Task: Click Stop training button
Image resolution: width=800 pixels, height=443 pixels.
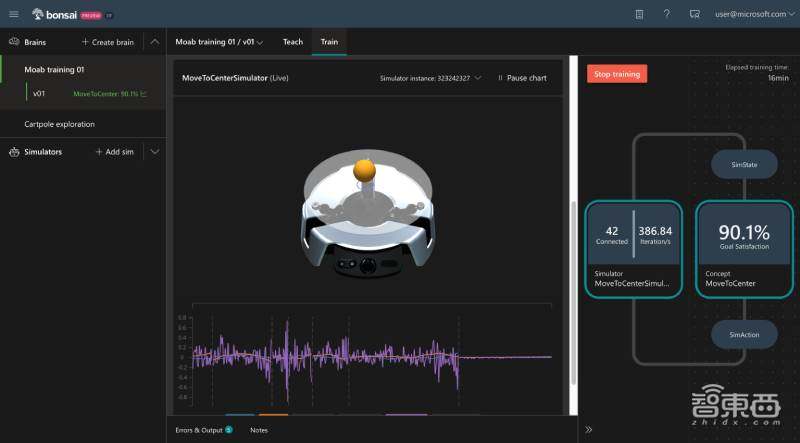Action: (616, 74)
